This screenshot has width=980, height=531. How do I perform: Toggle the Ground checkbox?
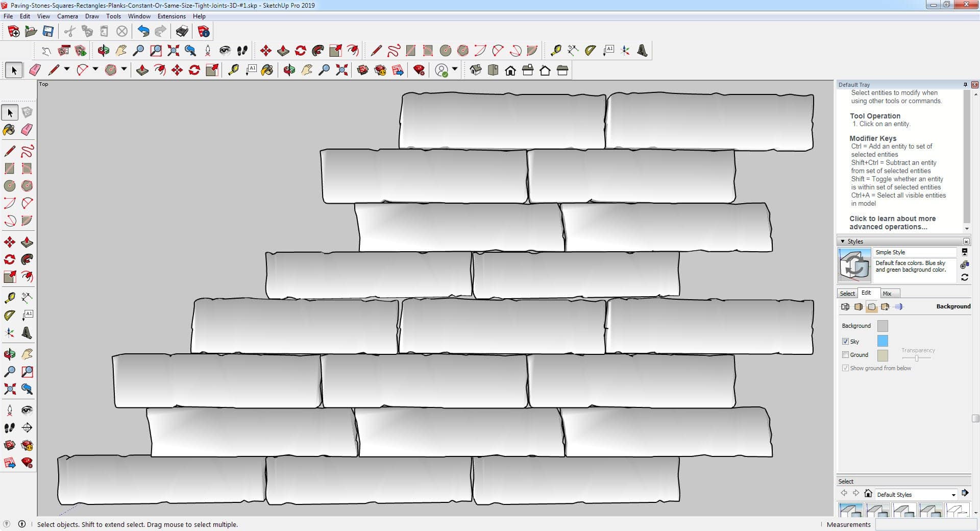[x=845, y=354]
